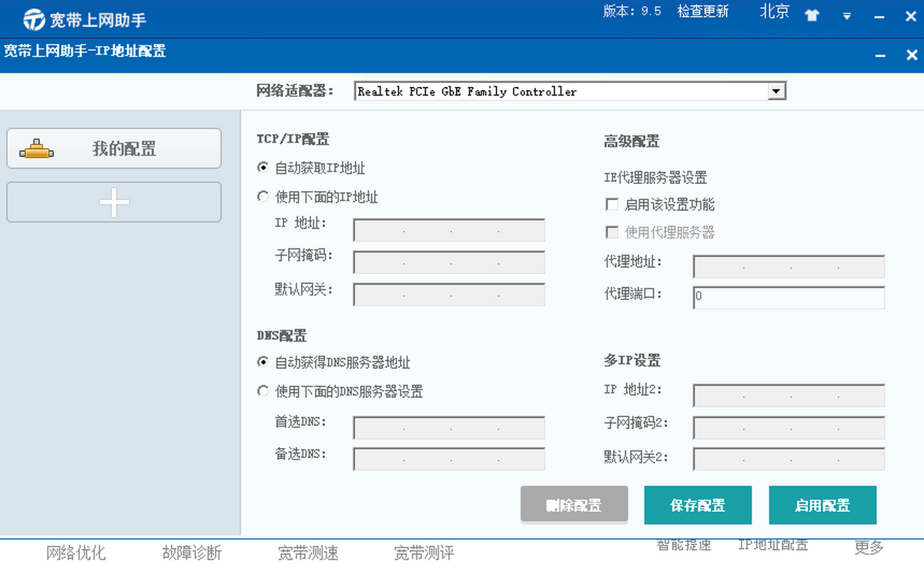Click the 宽带上网助手 logo icon
Screen dimensions: 924x575
(34, 18)
